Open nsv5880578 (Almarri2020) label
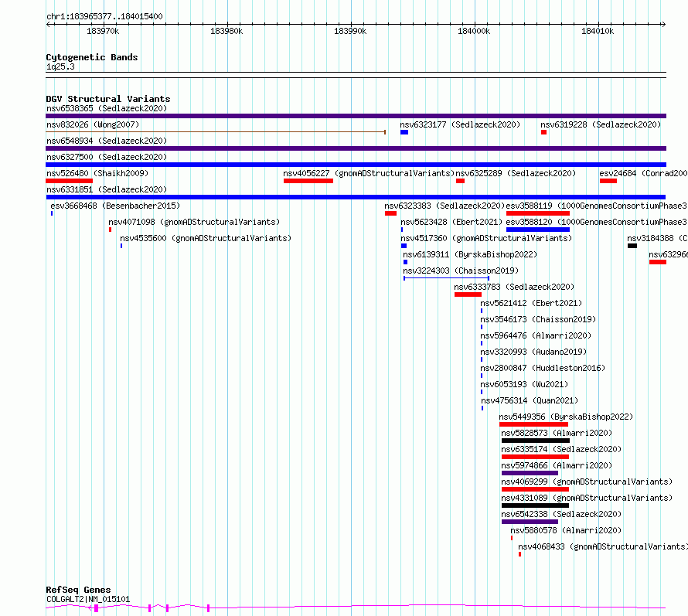The width and height of the screenshot is (688, 616). 566,530
